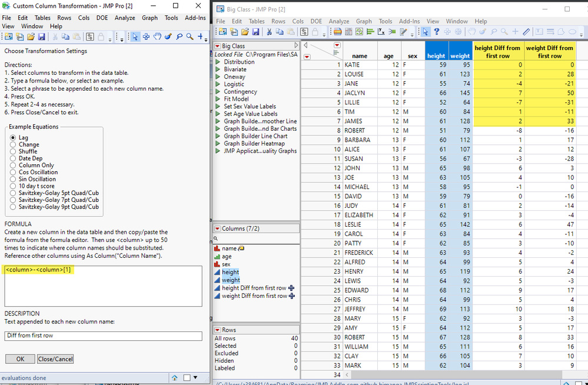Select the grabber hand tool in left window
This screenshot has height=385, width=588.
[x=157, y=37]
